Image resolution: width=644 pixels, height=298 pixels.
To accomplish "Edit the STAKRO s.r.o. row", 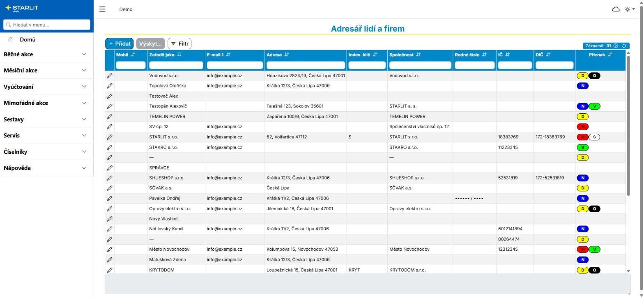I will 110,147.
